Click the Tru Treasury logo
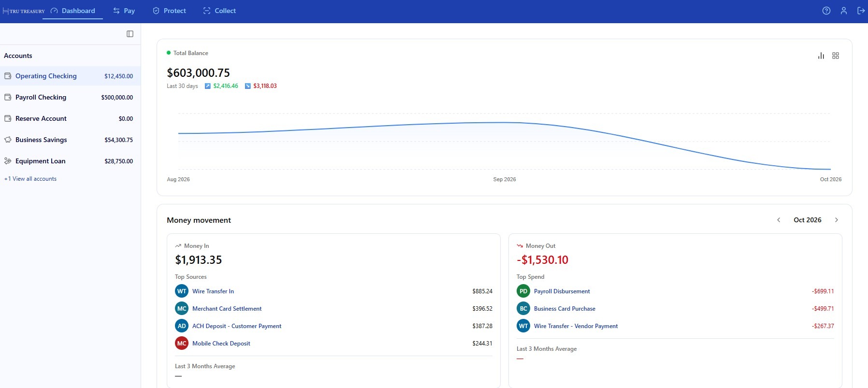The height and width of the screenshot is (388, 868). point(23,11)
